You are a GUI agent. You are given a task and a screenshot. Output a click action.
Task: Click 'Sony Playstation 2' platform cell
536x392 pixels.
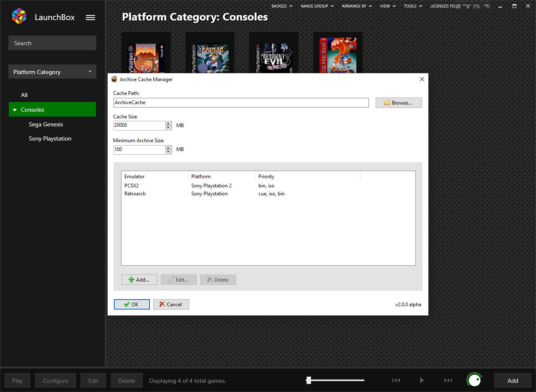[x=211, y=186]
